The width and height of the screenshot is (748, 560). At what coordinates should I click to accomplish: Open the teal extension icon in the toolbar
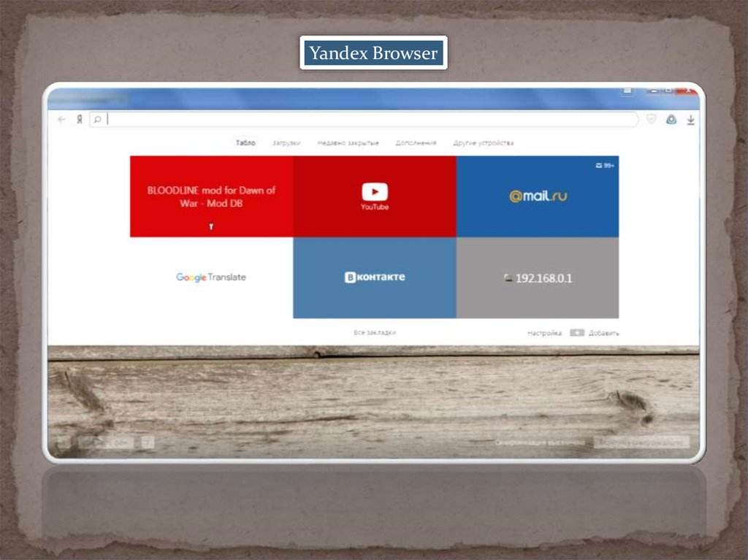tap(671, 119)
